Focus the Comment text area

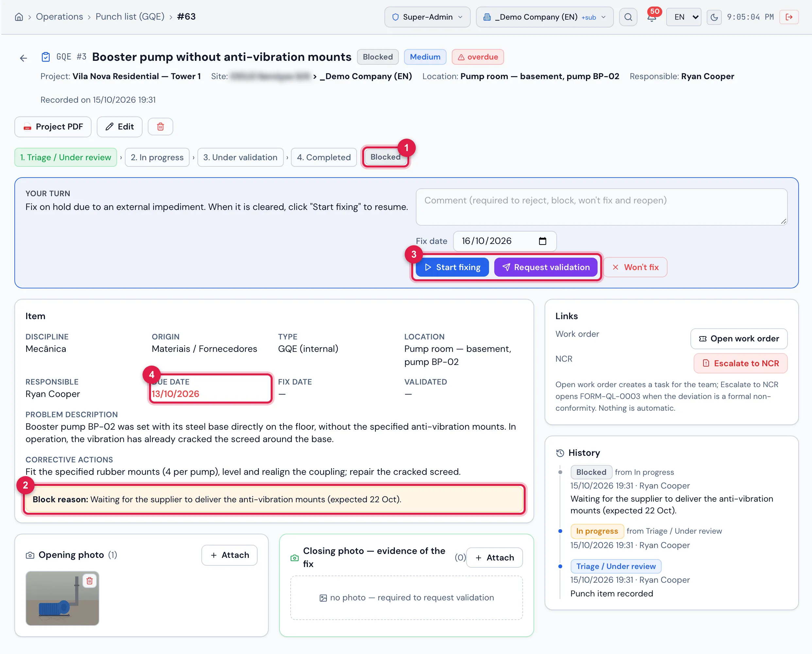(601, 207)
